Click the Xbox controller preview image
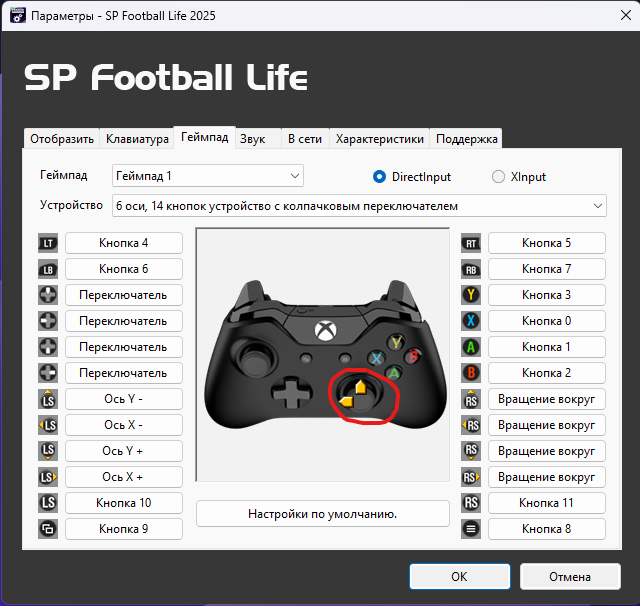Viewport: 640px width, 606px height. point(325,354)
